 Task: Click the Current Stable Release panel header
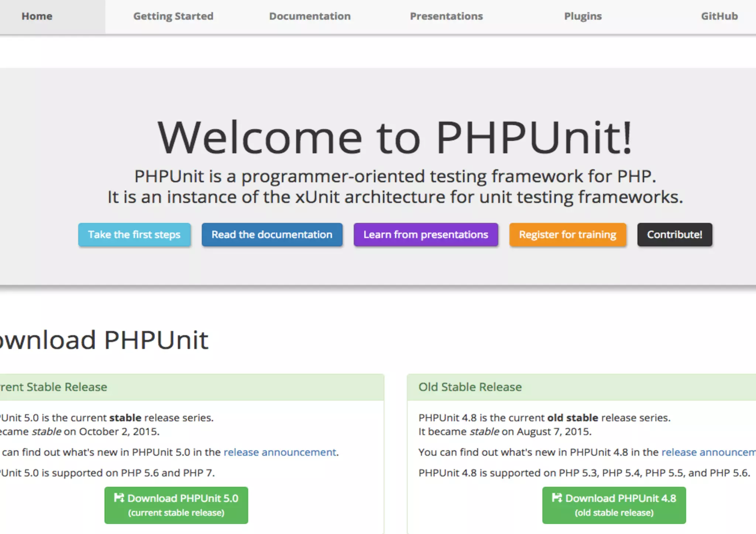pos(54,387)
